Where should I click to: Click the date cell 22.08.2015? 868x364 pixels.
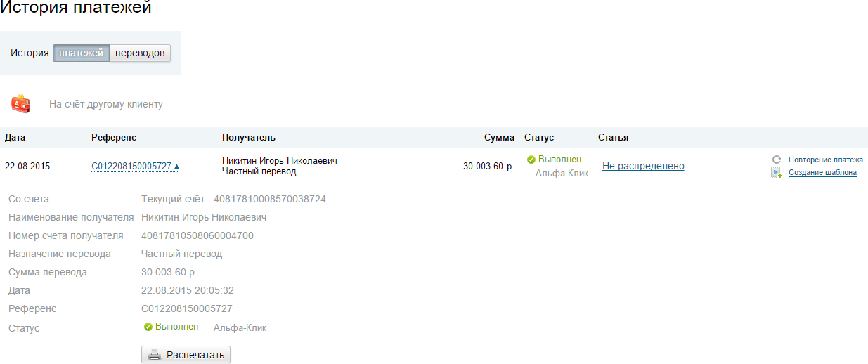(27, 167)
